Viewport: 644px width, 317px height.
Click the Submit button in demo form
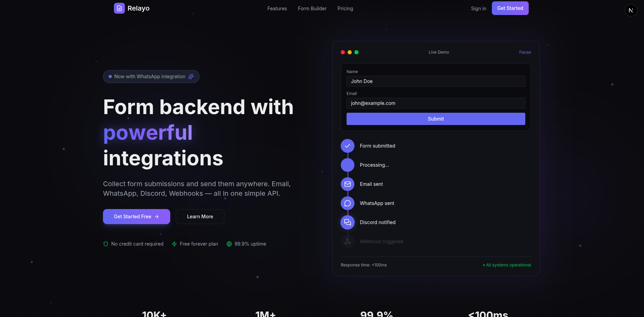[436, 119]
